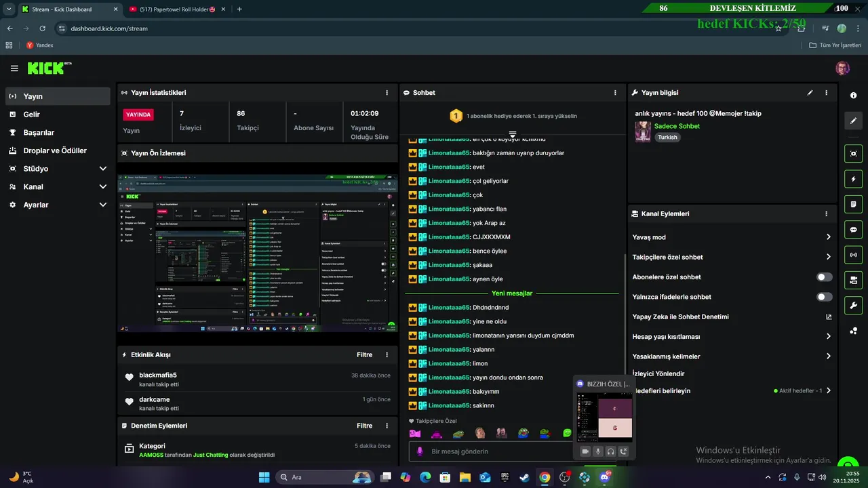
Task: Open the Yandex bookmark
Action: (39, 45)
